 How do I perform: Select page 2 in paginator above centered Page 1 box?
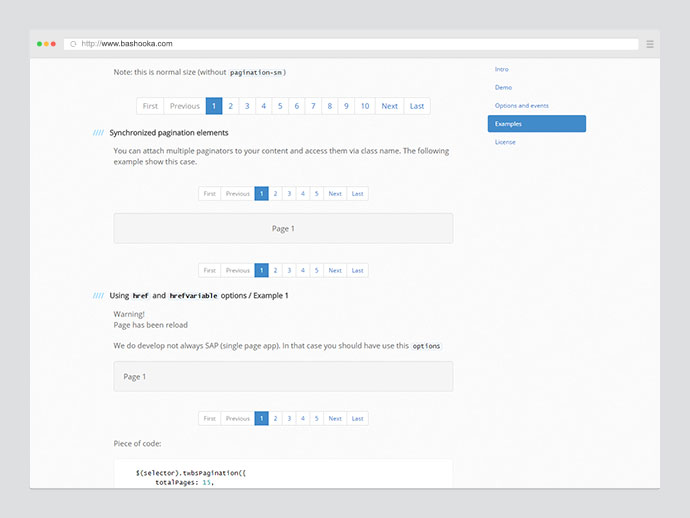coord(275,194)
